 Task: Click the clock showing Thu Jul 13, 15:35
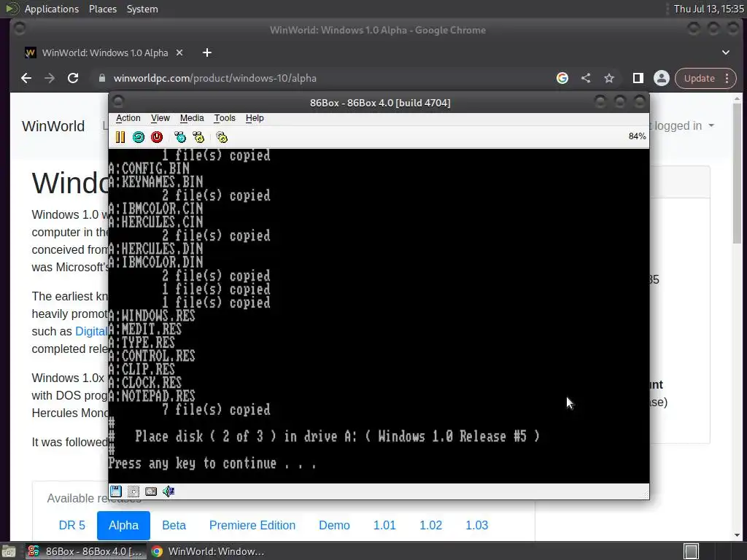point(708,9)
